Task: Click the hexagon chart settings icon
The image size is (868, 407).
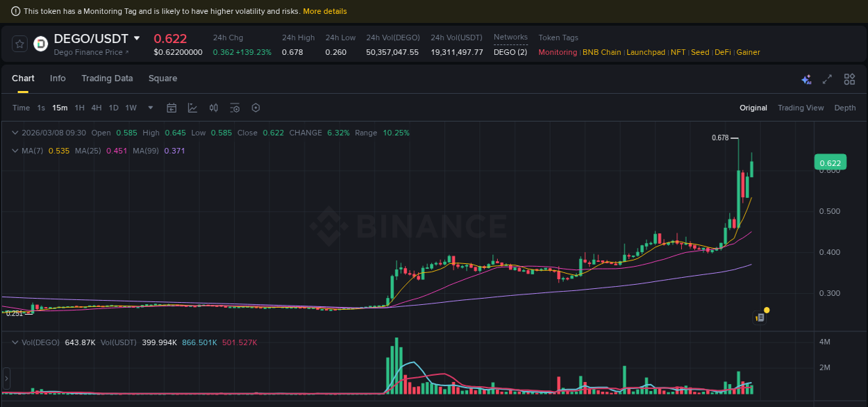Action: pos(256,108)
